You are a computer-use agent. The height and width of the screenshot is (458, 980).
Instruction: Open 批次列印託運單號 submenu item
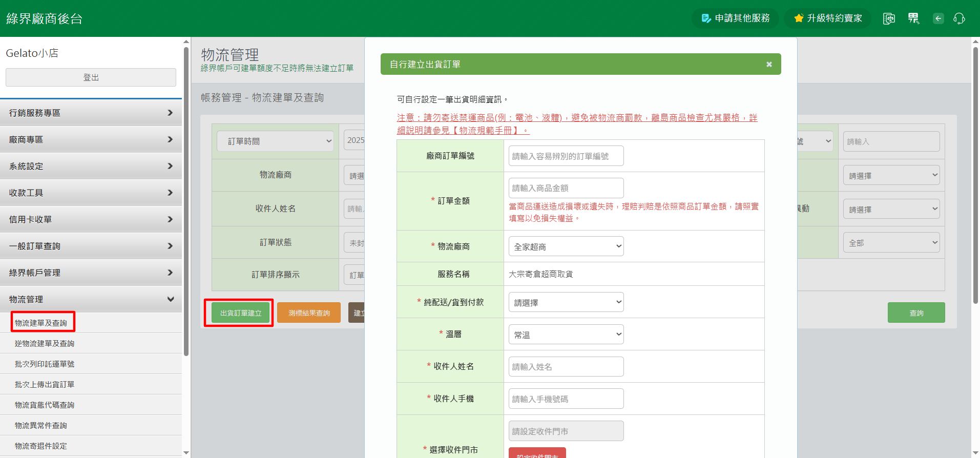[45, 364]
